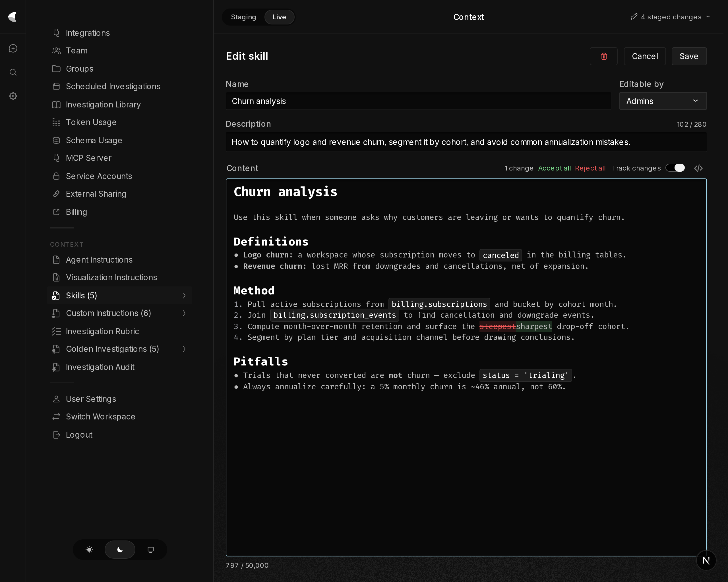Click the MCP Server plug icon
Image resolution: width=728 pixels, height=582 pixels.
tap(56, 158)
